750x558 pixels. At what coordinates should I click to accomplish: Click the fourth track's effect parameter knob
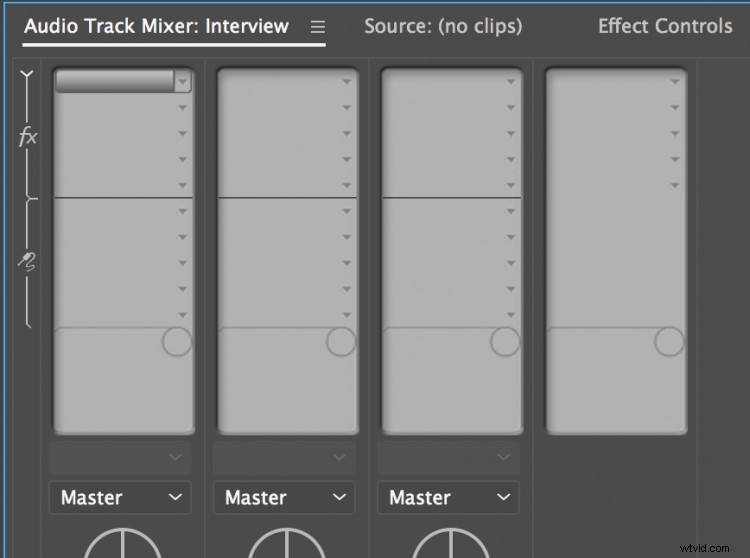[669, 341]
